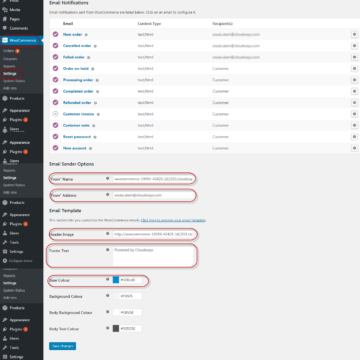The width and height of the screenshot is (360, 360).
Task: Click the "From" Name input field
Action: (x=153, y=179)
